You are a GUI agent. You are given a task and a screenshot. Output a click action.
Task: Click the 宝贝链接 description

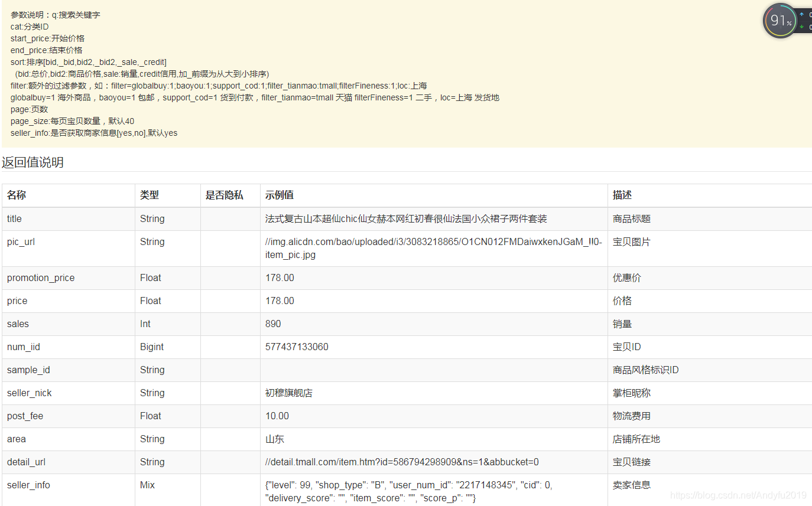point(632,462)
